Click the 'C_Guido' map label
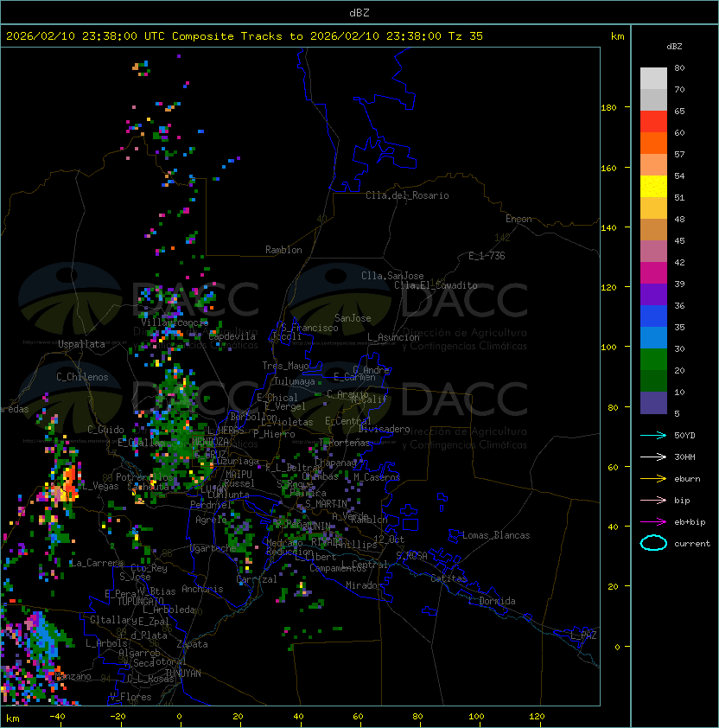The image size is (719, 728). 105,430
